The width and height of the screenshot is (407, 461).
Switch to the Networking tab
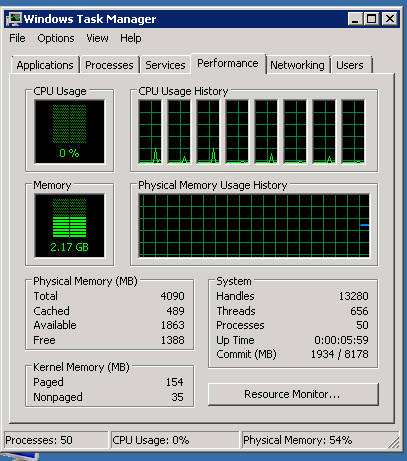(297, 65)
